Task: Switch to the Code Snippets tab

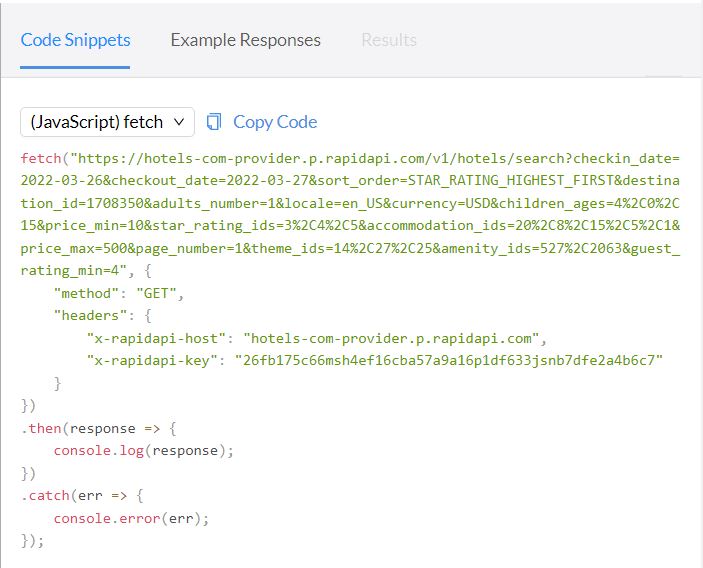Action: (75, 40)
